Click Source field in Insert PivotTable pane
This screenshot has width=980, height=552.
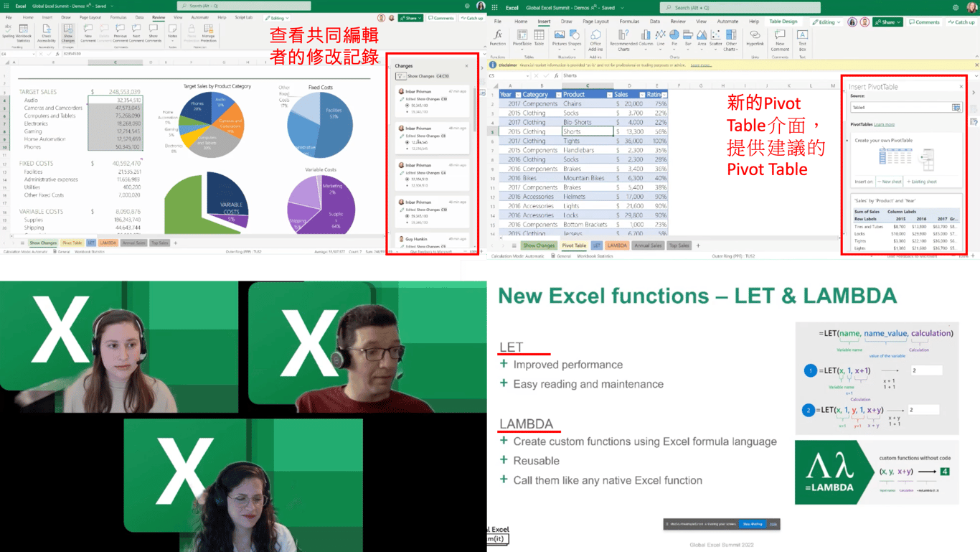(x=906, y=108)
